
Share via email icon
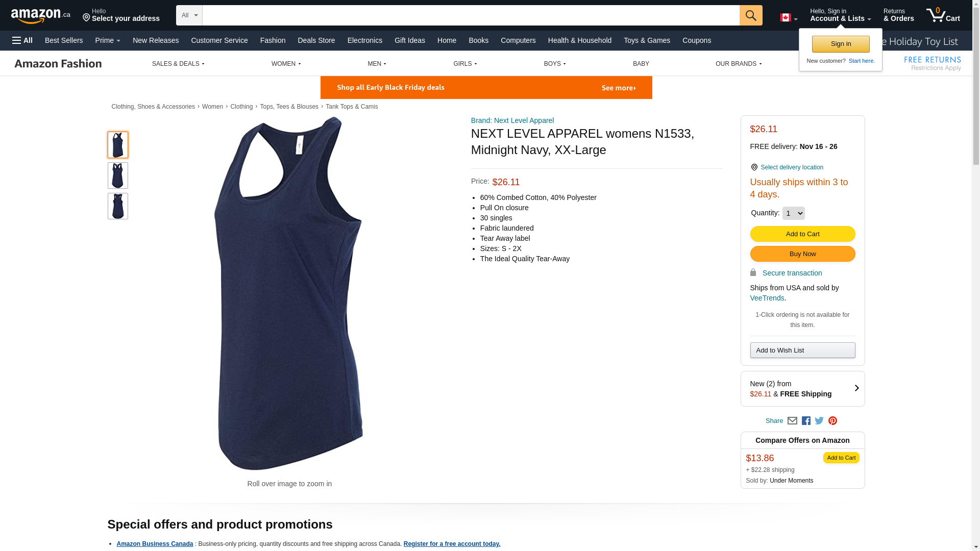click(792, 421)
